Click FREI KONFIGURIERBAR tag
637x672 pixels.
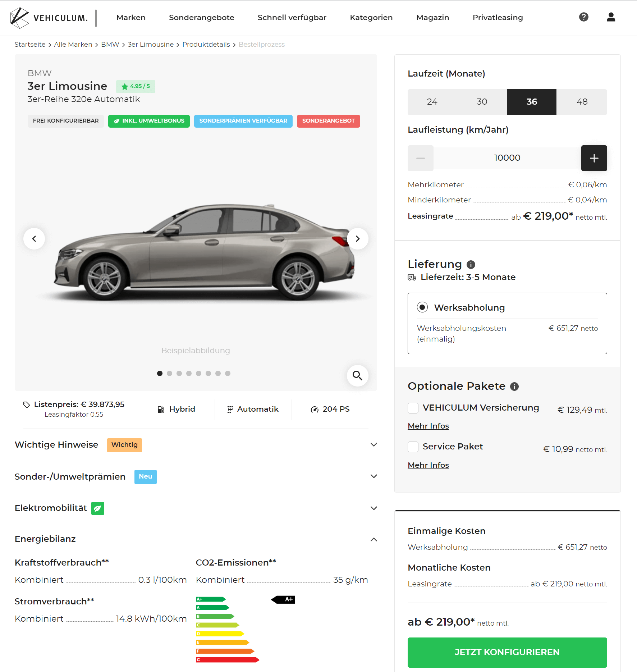click(x=66, y=121)
